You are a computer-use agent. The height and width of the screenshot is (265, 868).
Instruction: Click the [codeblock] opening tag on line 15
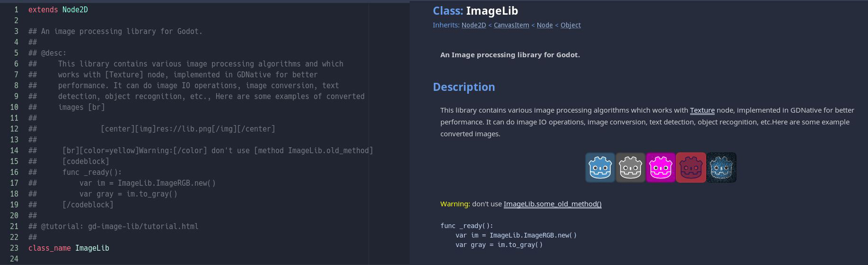[x=86, y=161]
